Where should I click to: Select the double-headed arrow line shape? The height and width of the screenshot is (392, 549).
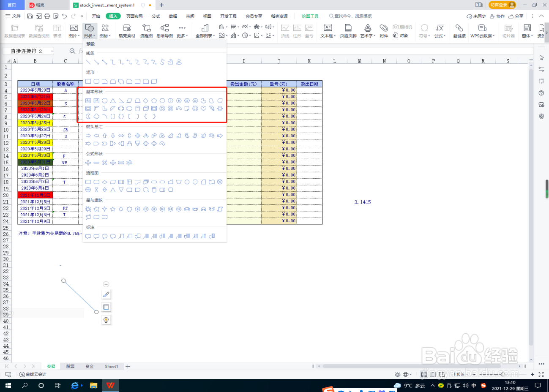[104, 62]
